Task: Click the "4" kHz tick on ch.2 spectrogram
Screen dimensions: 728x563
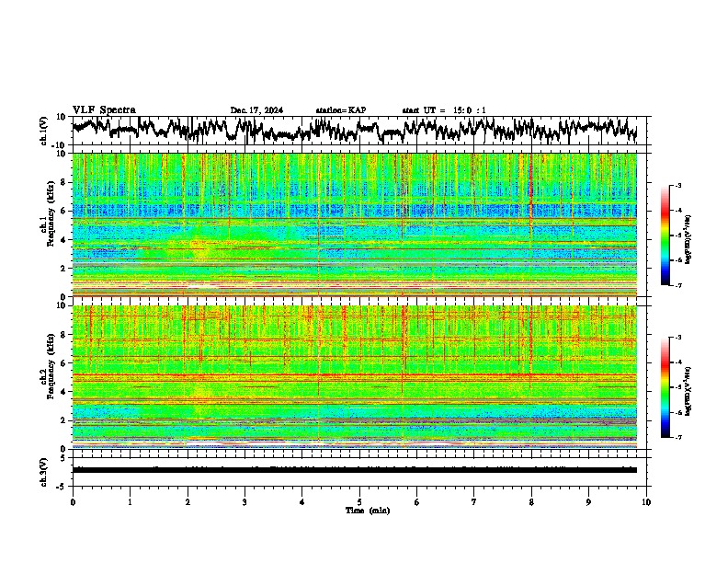Action: pos(63,392)
